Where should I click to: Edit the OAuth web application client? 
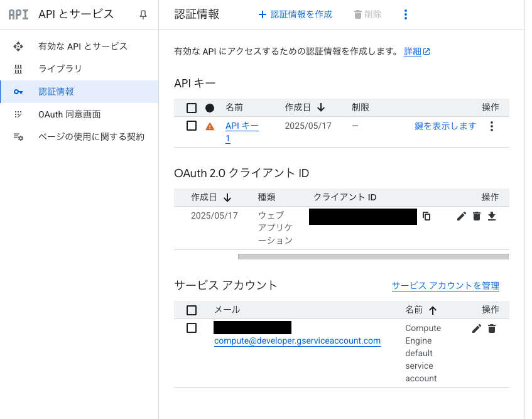tap(462, 216)
